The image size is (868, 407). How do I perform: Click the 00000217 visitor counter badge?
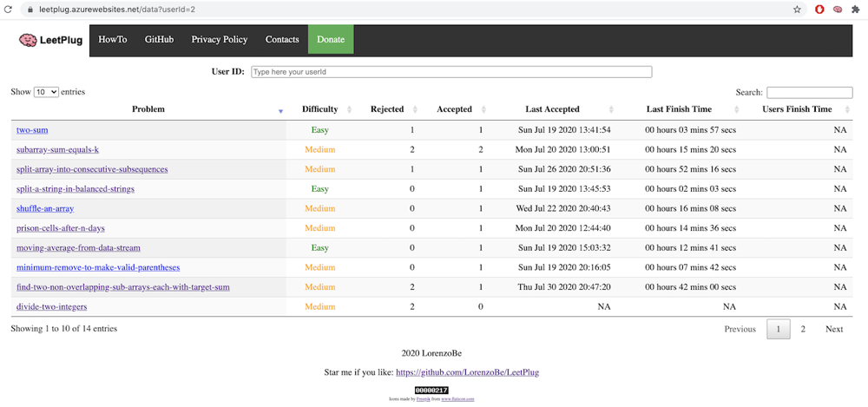pyautogui.click(x=431, y=391)
